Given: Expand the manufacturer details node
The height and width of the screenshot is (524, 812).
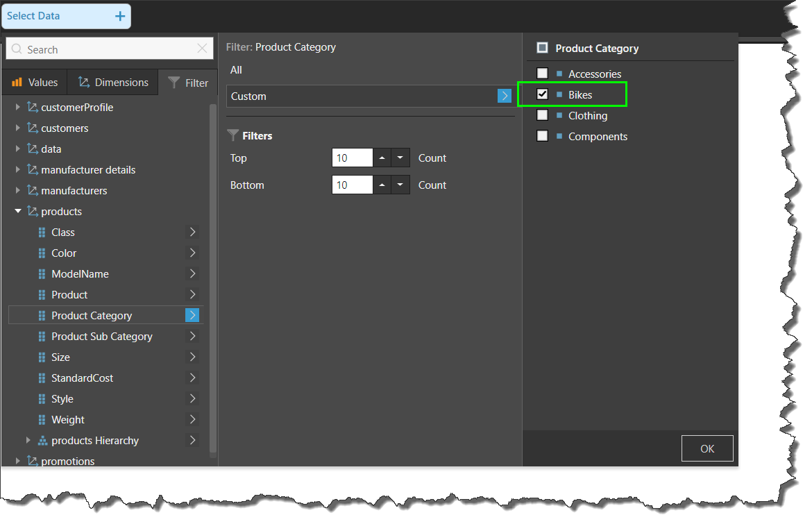Looking at the screenshot, I should click(x=17, y=169).
